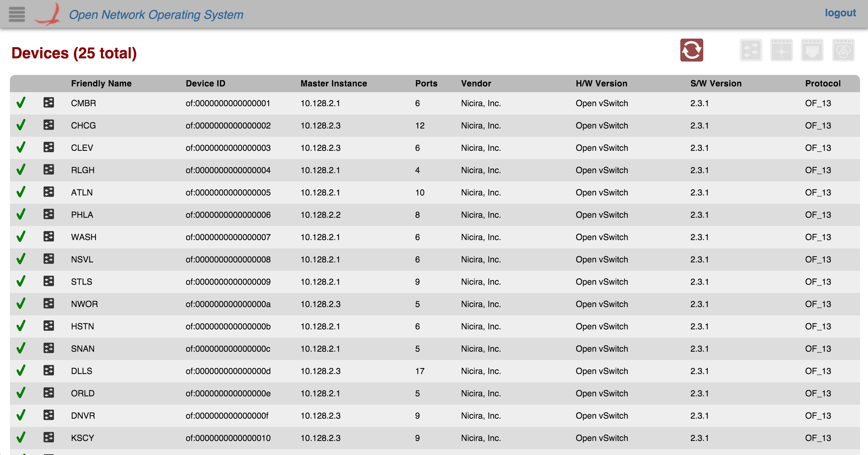Sort the table by Ports header
Screen dimensions: 868x455
[426, 83]
